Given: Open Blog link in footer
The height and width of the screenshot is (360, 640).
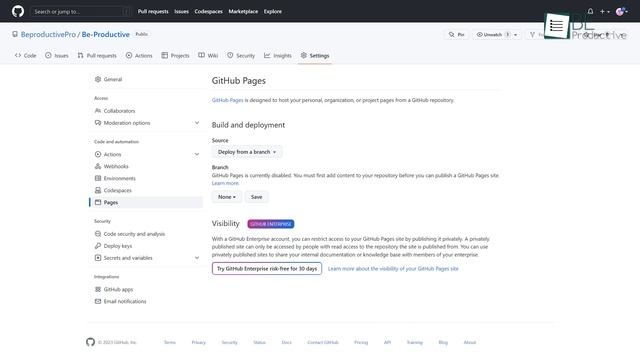Looking at the screenshot, I should tap(443, 342).
